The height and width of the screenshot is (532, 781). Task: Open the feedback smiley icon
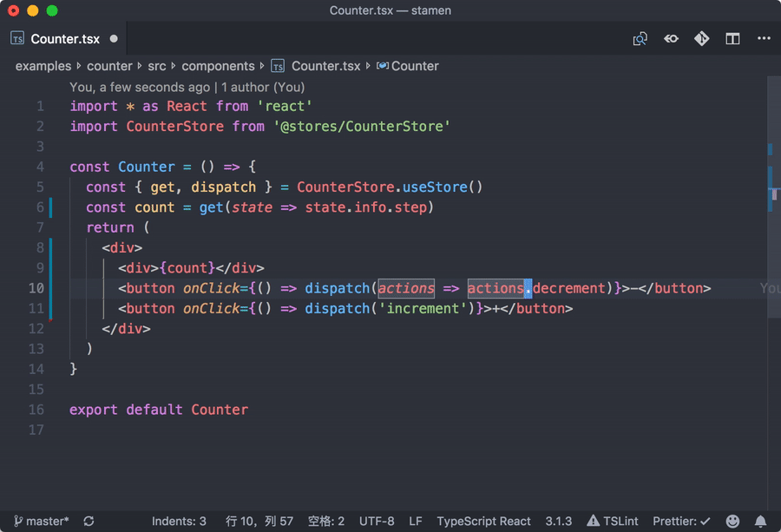732,521
